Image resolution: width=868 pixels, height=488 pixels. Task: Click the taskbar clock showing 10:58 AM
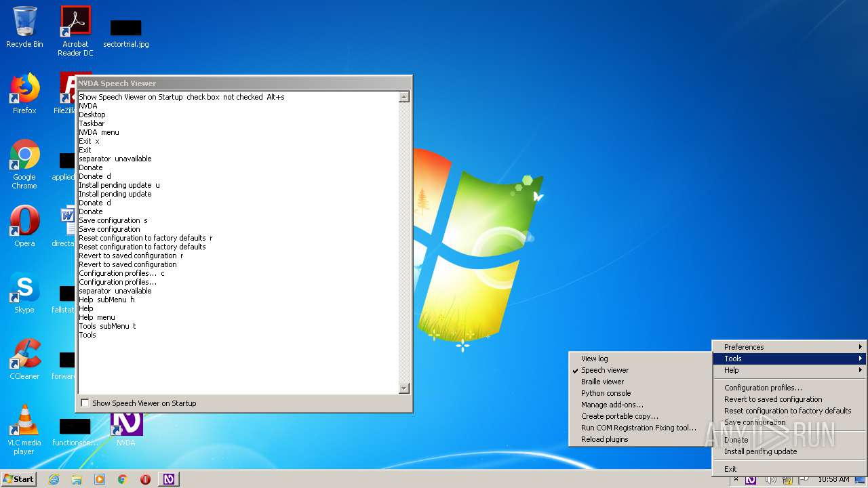pyautogui.click(x=833, y=479)
